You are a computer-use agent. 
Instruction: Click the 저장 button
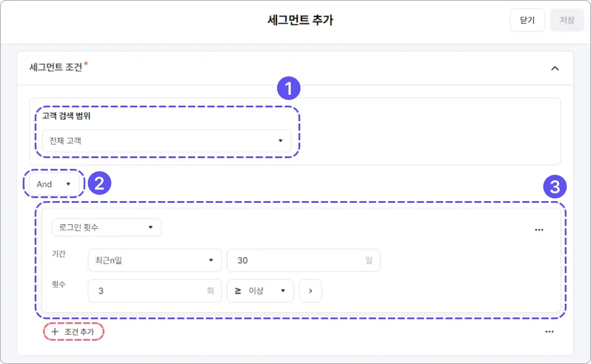tap(567, 20)
